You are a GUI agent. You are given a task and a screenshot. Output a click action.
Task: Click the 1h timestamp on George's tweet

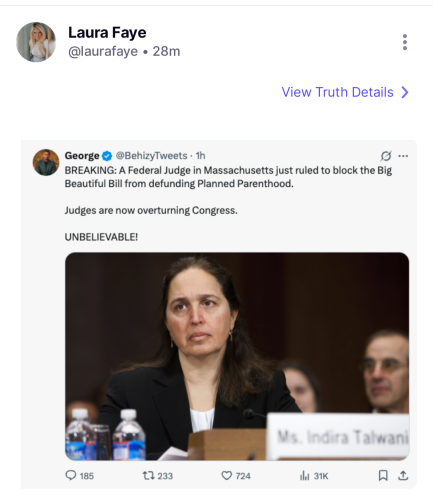click(200, 156)
